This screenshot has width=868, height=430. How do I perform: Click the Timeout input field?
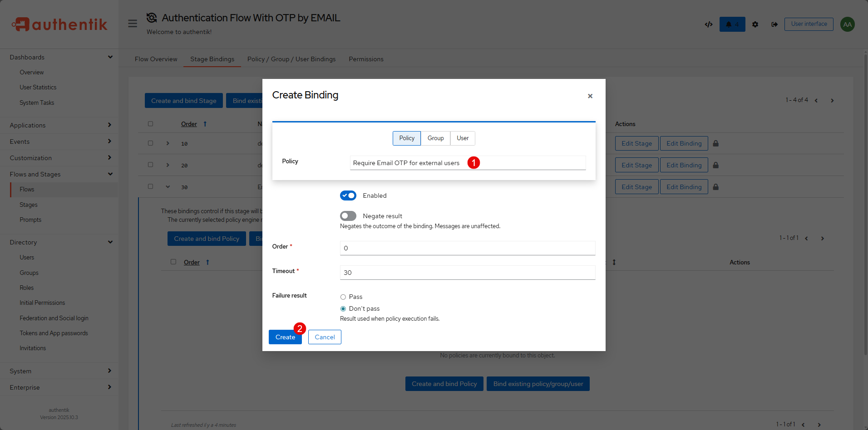(467, 273)
